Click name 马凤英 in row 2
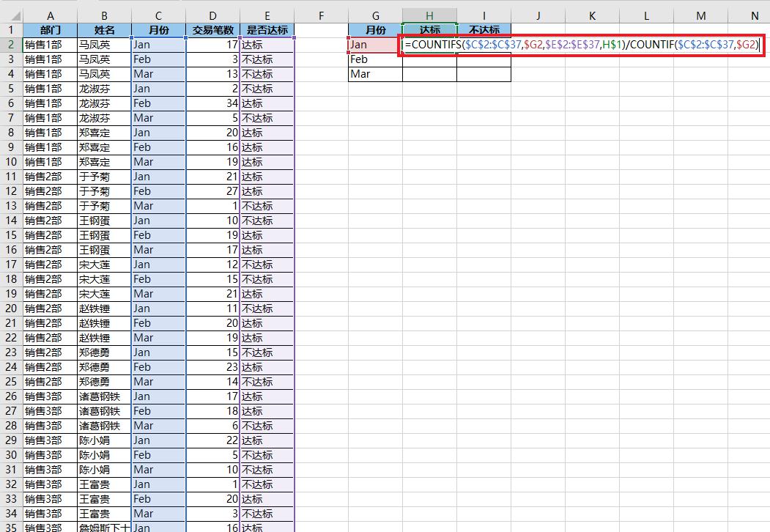 (104, 45)
